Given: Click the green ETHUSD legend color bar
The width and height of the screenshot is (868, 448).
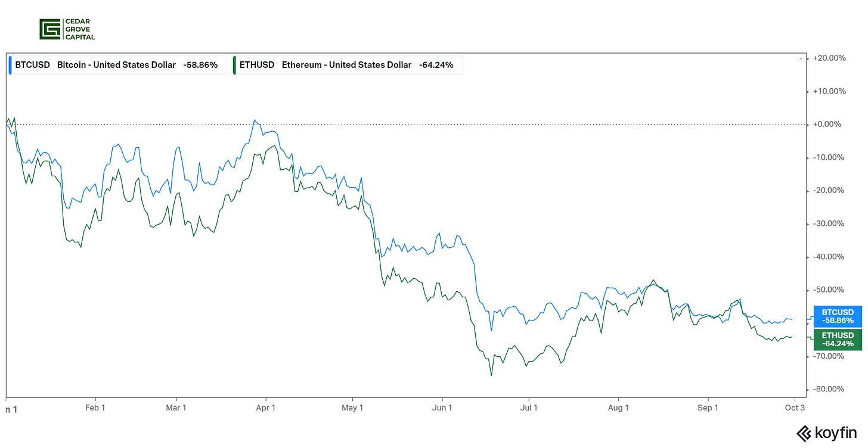Looking at the screenshot, I should [x=234, y=65].
